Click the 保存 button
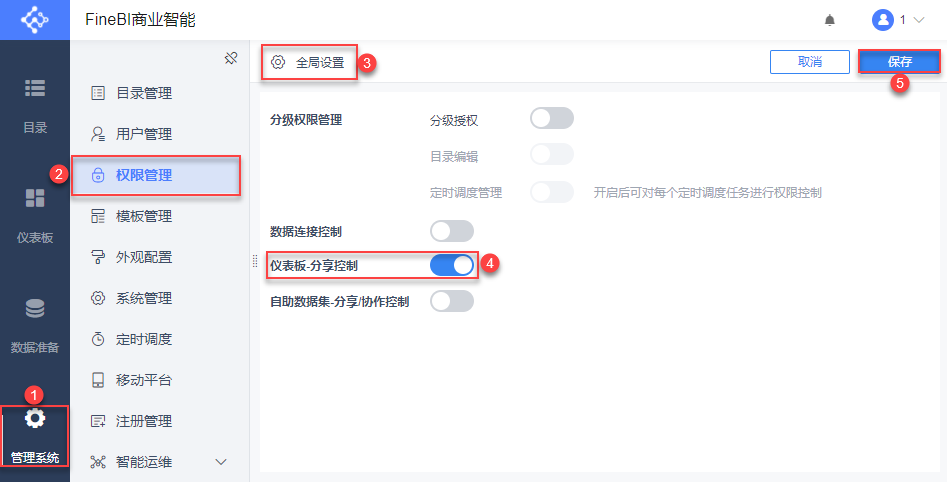947x482 pixels. point(899,61)
